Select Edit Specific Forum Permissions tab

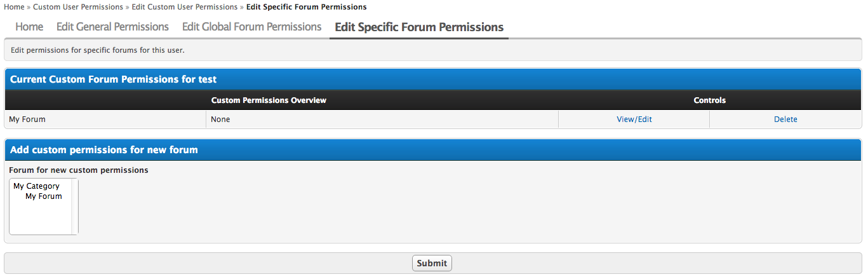419,27
